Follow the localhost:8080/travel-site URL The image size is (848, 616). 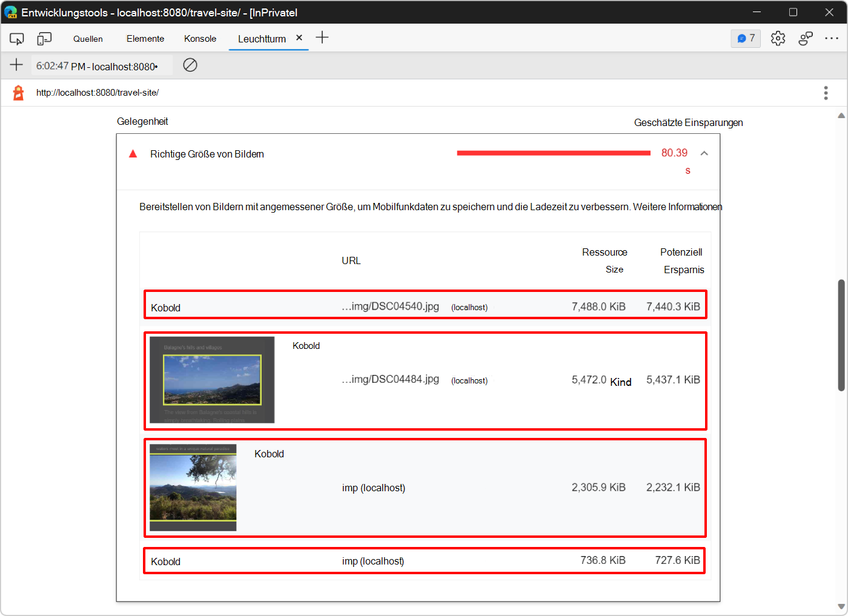97,92
